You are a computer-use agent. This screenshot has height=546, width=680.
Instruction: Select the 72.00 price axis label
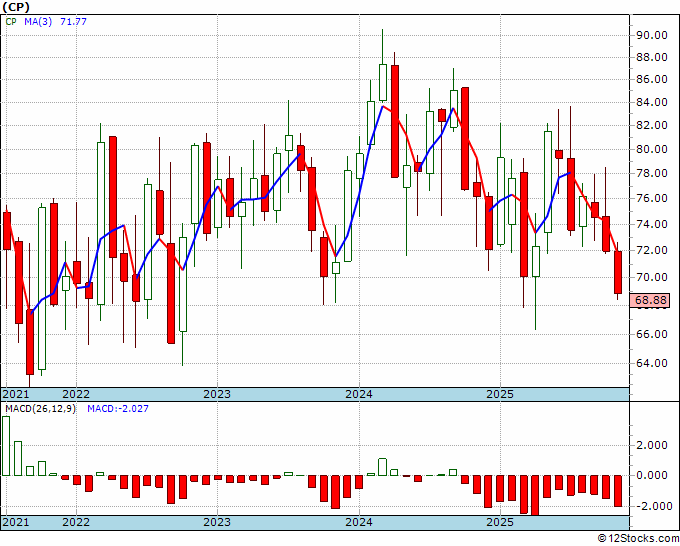(652, 250)
